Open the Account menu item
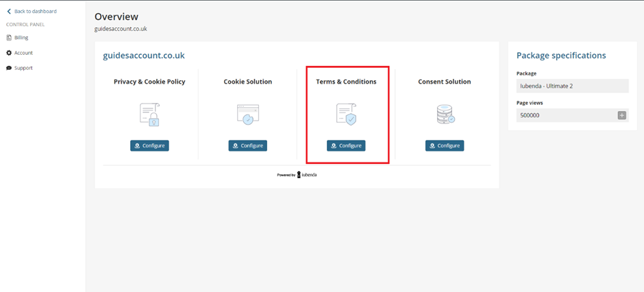The width and height of the screenshot is (644, 292). [20, 53]
